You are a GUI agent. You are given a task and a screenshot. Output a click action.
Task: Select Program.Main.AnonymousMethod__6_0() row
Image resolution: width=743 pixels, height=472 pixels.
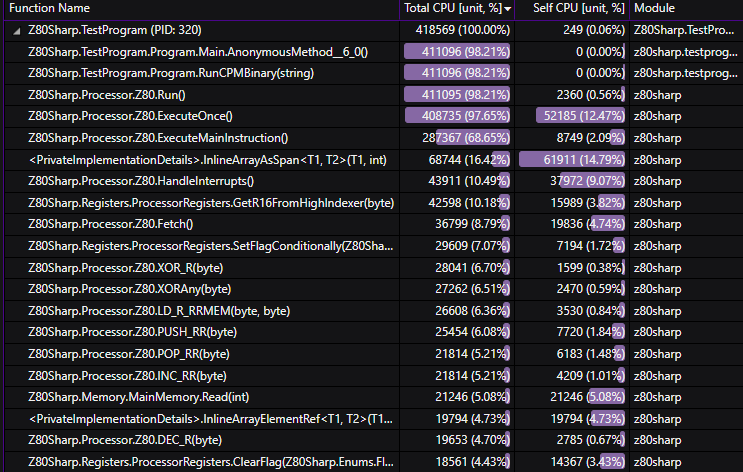tap(372, 52)
